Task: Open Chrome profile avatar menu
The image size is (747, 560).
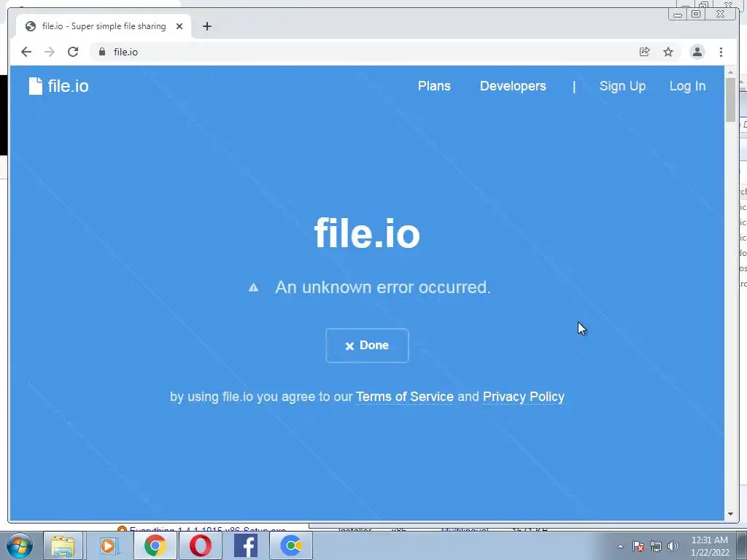Action: 697,52
